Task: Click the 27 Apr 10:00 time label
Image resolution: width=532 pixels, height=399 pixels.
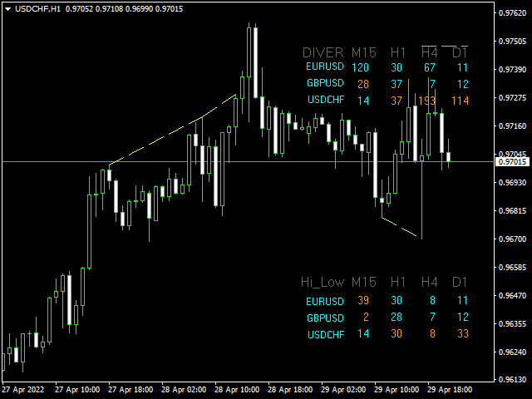Action: click(x=77, y=390)
